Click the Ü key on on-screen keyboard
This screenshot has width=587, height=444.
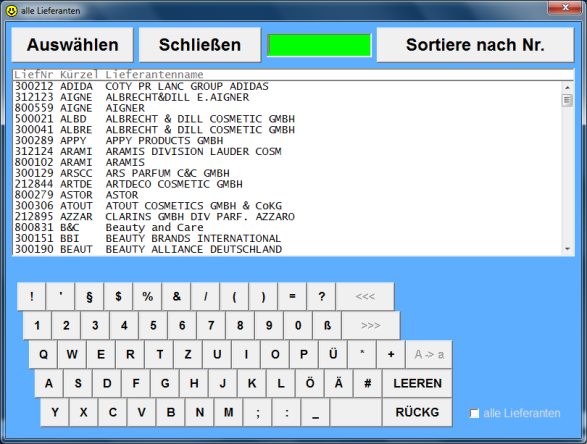(x=333, y=354)
